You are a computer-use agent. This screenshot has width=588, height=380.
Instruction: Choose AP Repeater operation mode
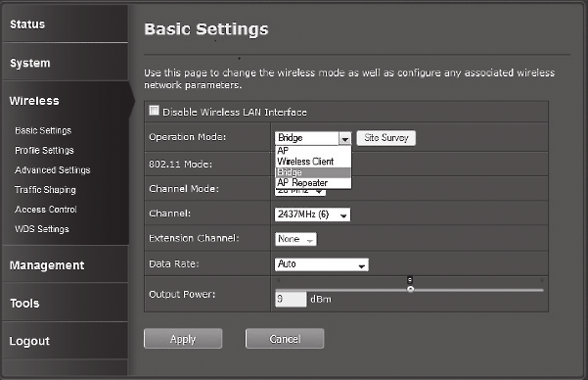pyautogui.click(x=313, y=183)
